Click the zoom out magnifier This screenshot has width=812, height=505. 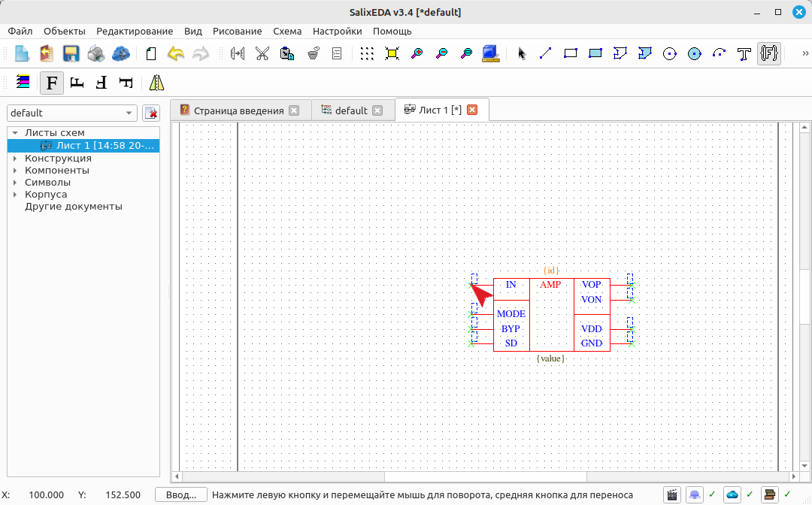tap(442, 53)
